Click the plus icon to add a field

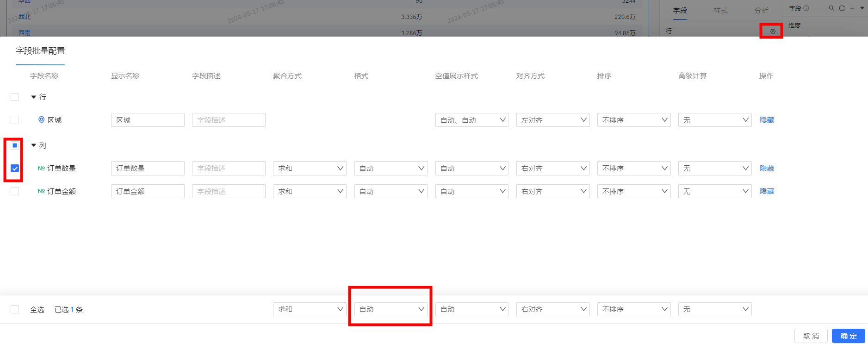852,8
